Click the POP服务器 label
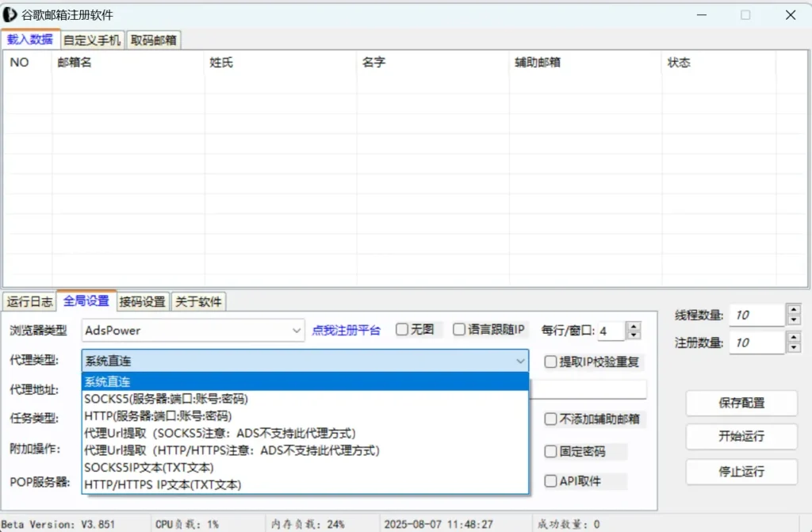Image resolution: width=812 pixels, height=532 pixels. (40, 482)
